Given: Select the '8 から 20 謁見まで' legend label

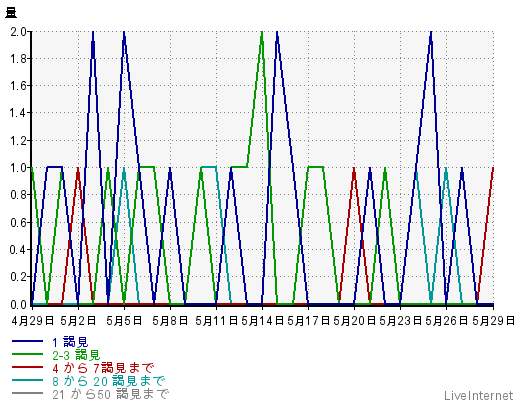Looking at the screenshot, I should [109, 381].
